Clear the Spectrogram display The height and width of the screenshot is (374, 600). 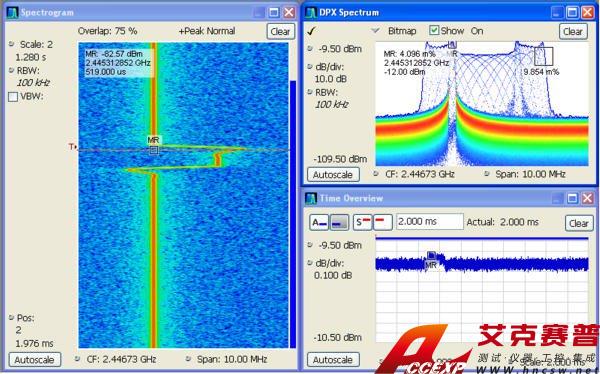click(x=280, y=31)
